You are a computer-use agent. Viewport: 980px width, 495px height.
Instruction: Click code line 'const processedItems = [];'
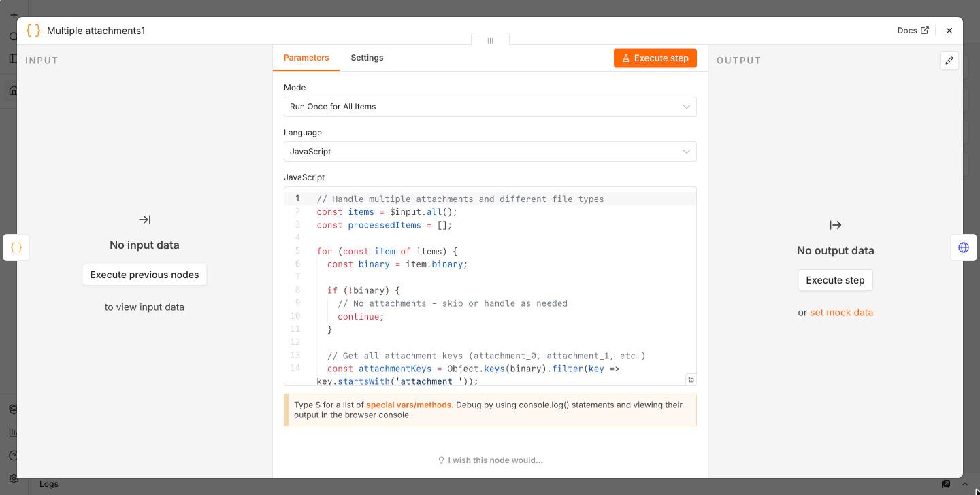(384, 225)
